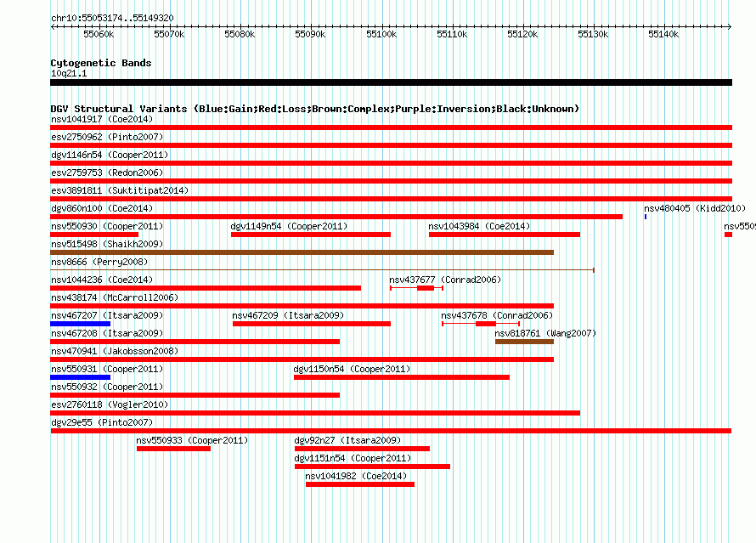Click the red bar under nsv467209
This screenshot has width=756, height=543.
click(312, 324)
